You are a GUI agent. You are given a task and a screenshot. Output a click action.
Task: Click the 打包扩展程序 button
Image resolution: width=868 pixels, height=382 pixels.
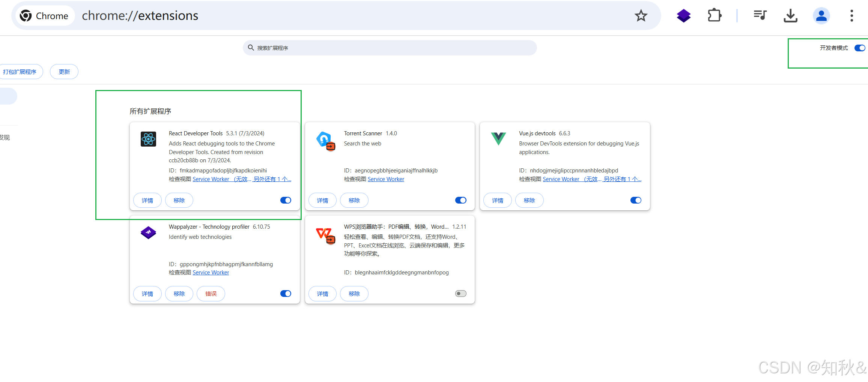(x=20, y=72)
